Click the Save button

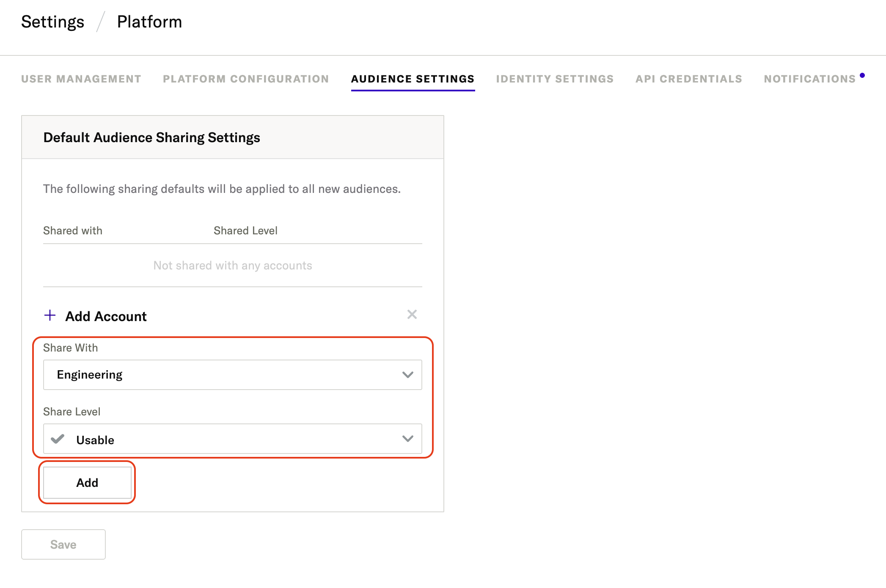[x=63, y=544]
